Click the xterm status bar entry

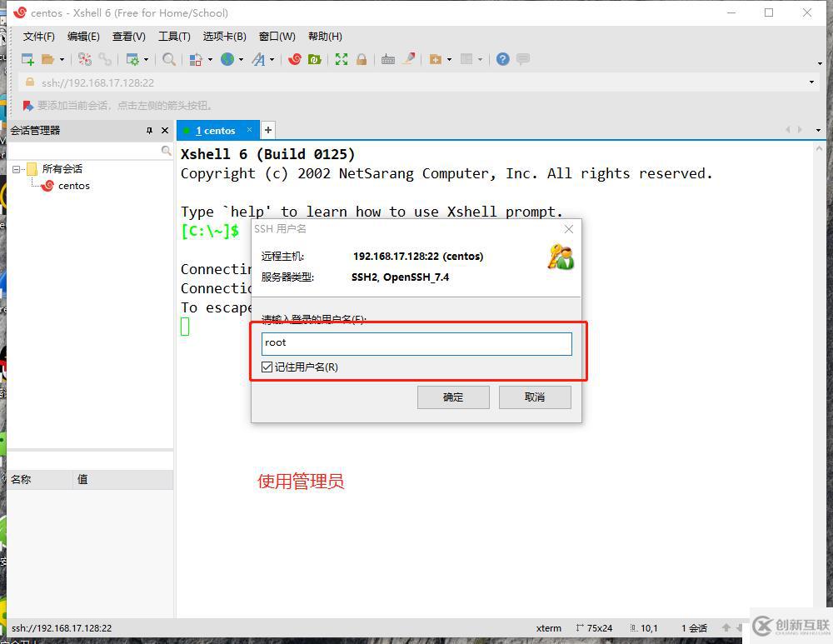coord(549,628)
